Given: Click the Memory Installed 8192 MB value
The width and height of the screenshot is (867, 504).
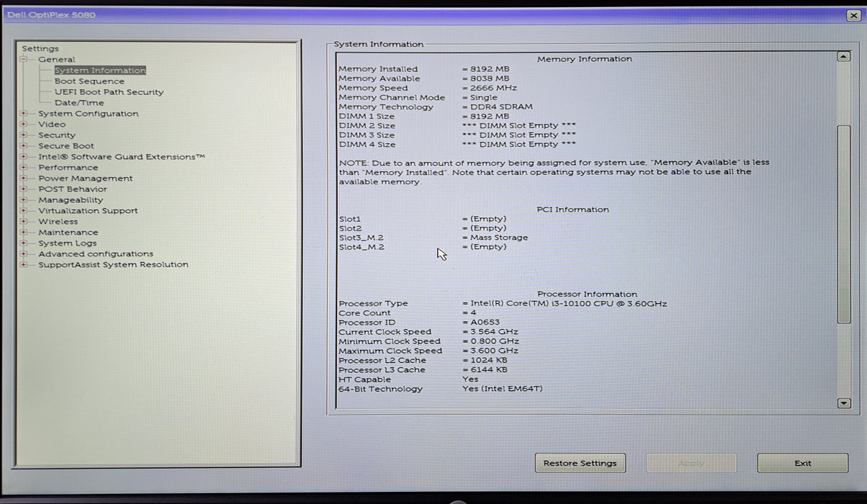Looking at the screenshot, I should tap(485, 69).
